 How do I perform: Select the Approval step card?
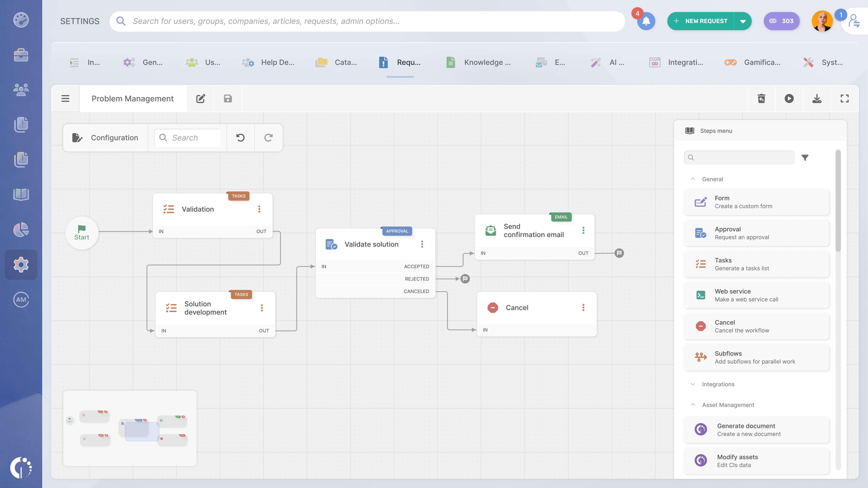point(756,233)
